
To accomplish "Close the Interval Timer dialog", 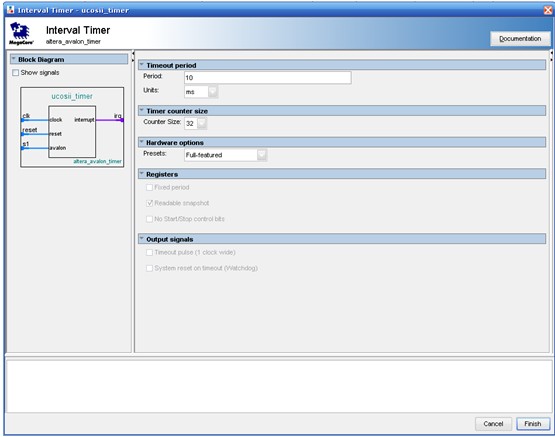I will [x=548, y=10].
